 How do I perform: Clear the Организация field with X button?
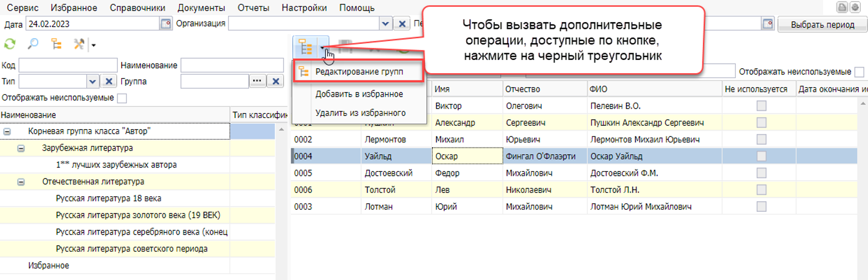click(x=402, y=24)
